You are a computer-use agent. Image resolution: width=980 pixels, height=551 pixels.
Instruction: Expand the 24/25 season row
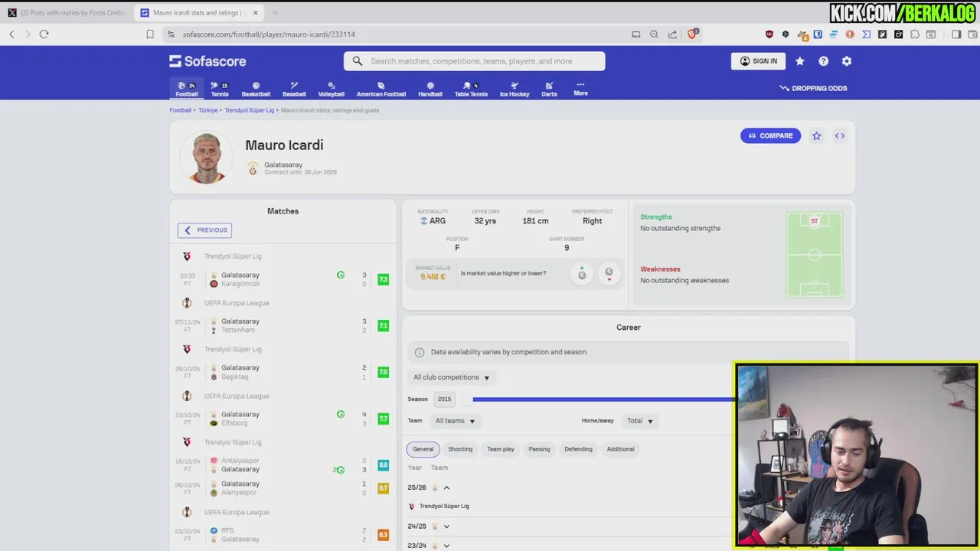click(x=446, y=527)
